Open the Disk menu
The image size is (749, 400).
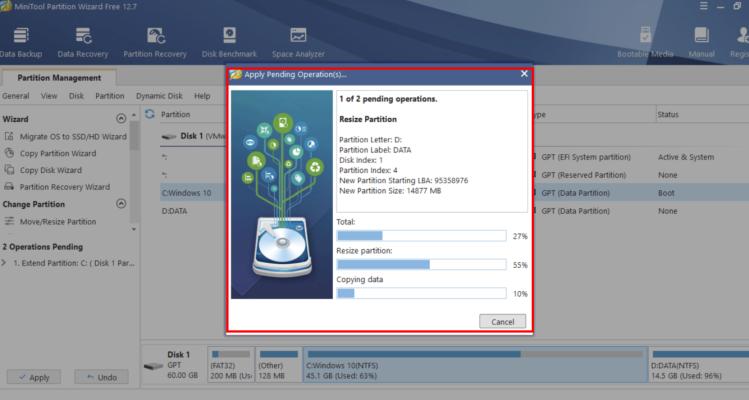76,96
